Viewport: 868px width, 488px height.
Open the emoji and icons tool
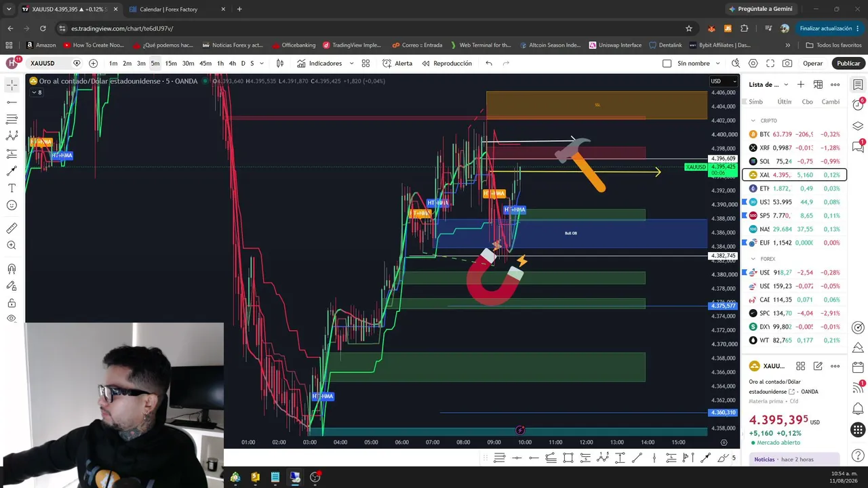12,205
